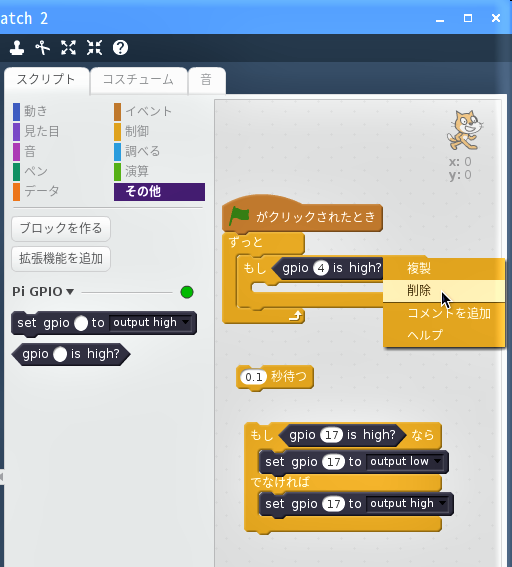512x567 pixels.
Task: Click the green Pi GPIO status indicator
Action: (x=187, y=292)
